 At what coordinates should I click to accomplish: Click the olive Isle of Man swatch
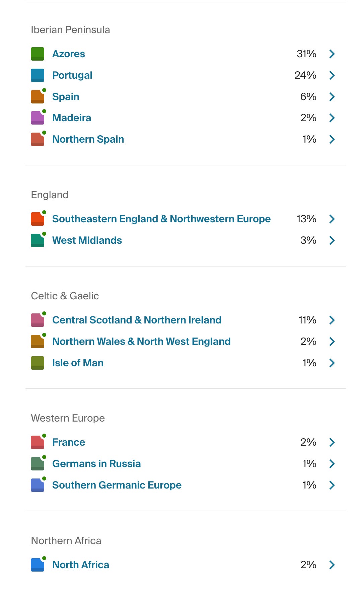(38, 363)
